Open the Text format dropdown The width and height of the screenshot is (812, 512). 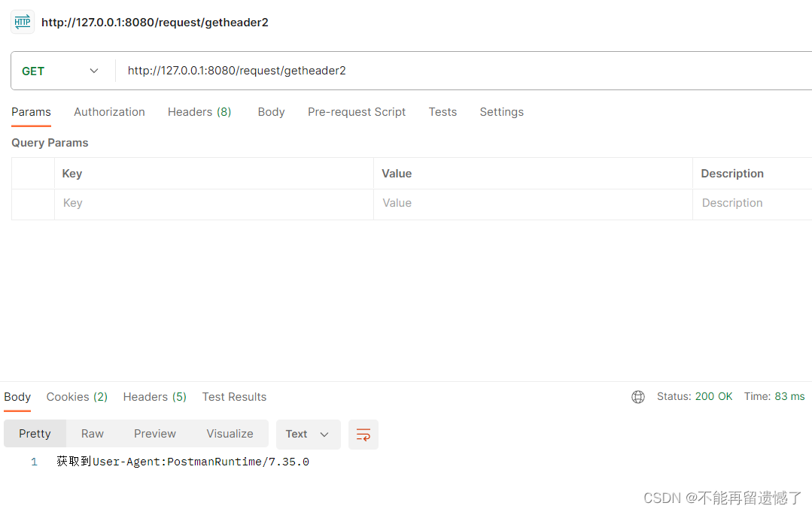(308, 435)
